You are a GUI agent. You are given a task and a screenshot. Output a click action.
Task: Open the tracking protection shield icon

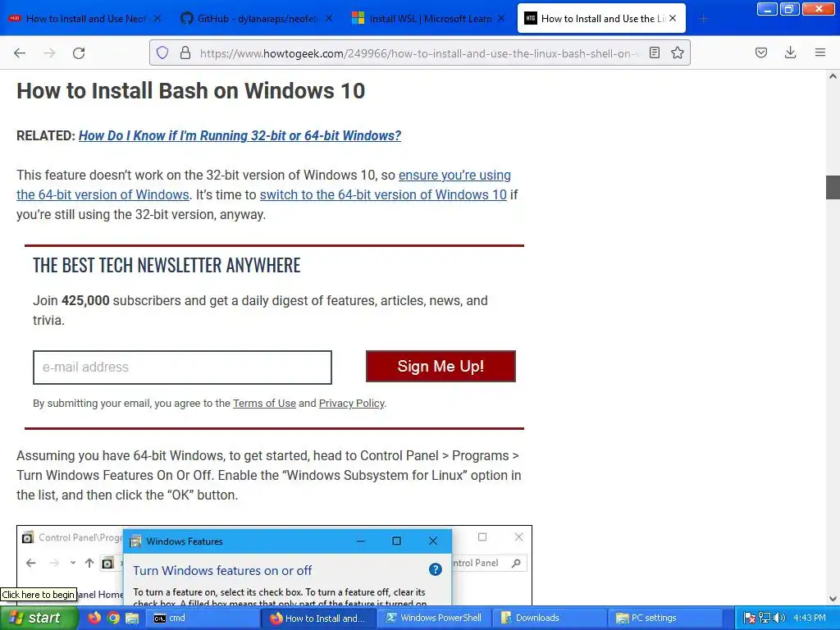pos(162,52)
